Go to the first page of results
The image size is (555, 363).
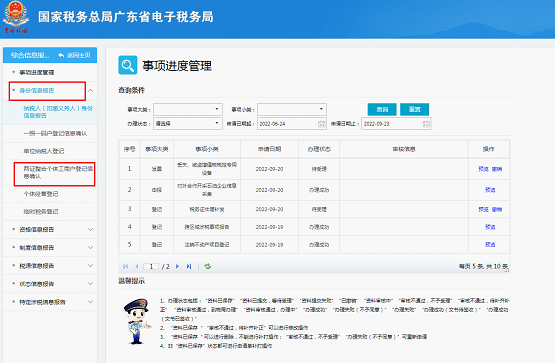(125, 266)
